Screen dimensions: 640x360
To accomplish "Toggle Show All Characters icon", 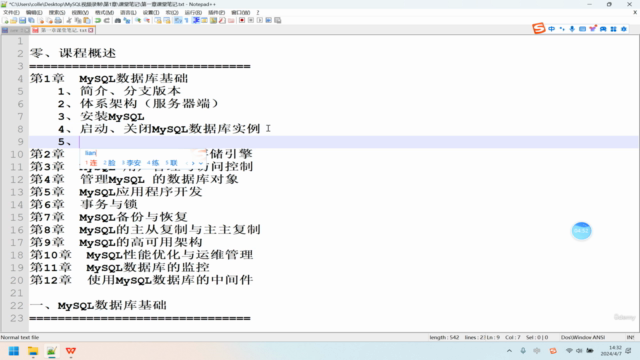I will coord(187,20).
